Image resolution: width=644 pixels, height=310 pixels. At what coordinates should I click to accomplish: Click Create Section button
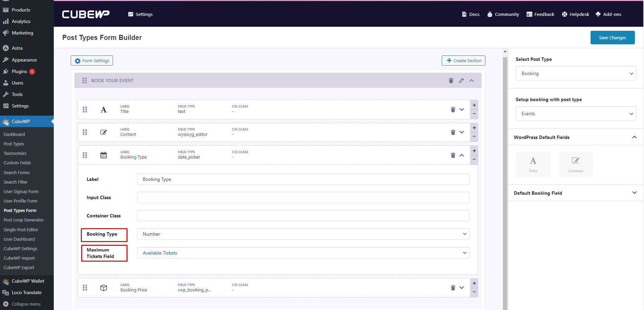click(x=463, y=61)
